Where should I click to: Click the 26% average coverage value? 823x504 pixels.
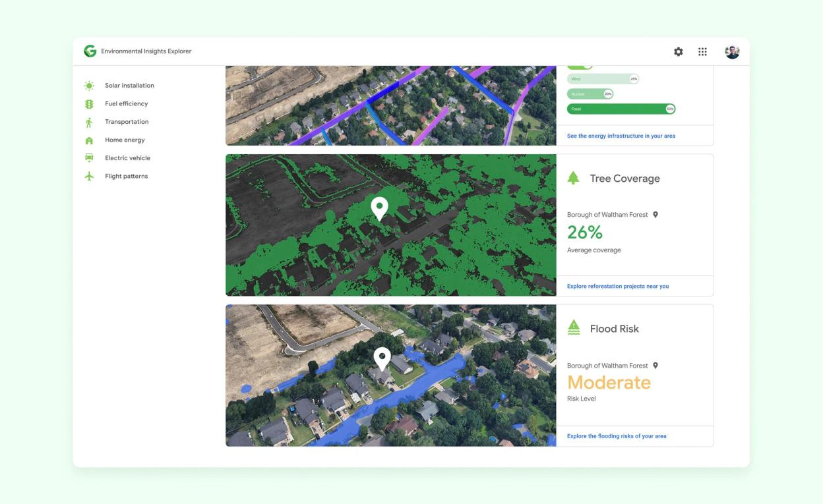[x=585, y=232]
